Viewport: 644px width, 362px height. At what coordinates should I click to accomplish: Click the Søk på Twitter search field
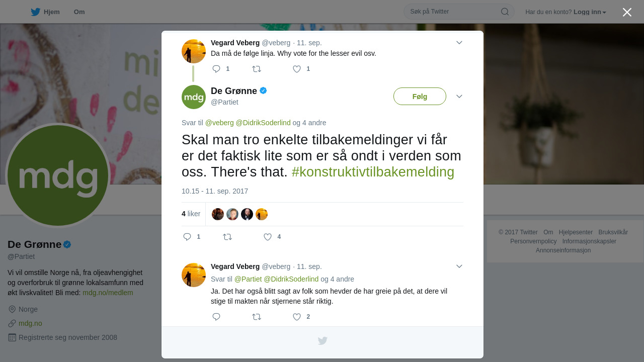453,12
